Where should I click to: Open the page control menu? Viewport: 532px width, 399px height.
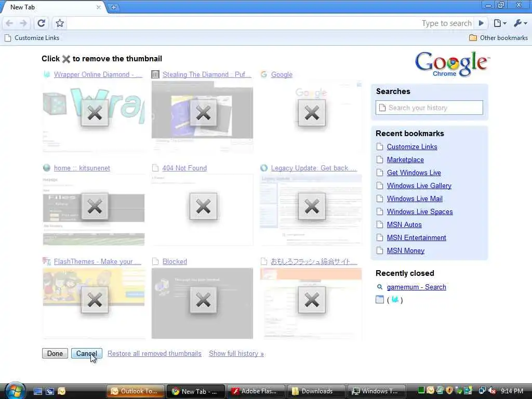pyautogui.click(x=500, y=23)
